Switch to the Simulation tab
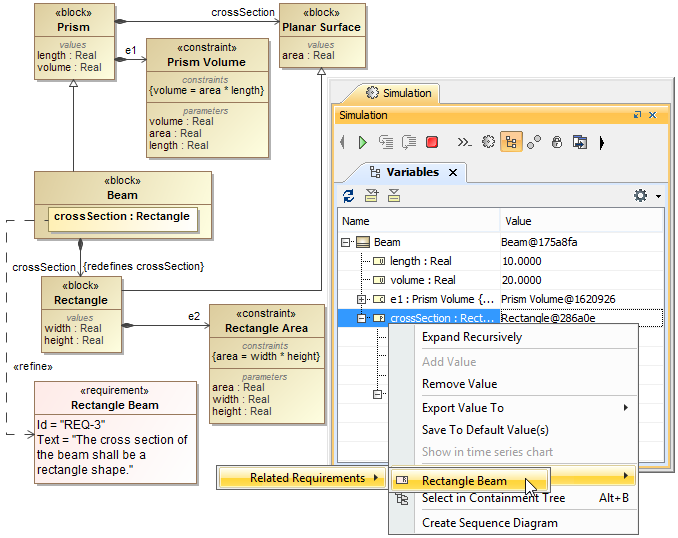 [398, 93]
